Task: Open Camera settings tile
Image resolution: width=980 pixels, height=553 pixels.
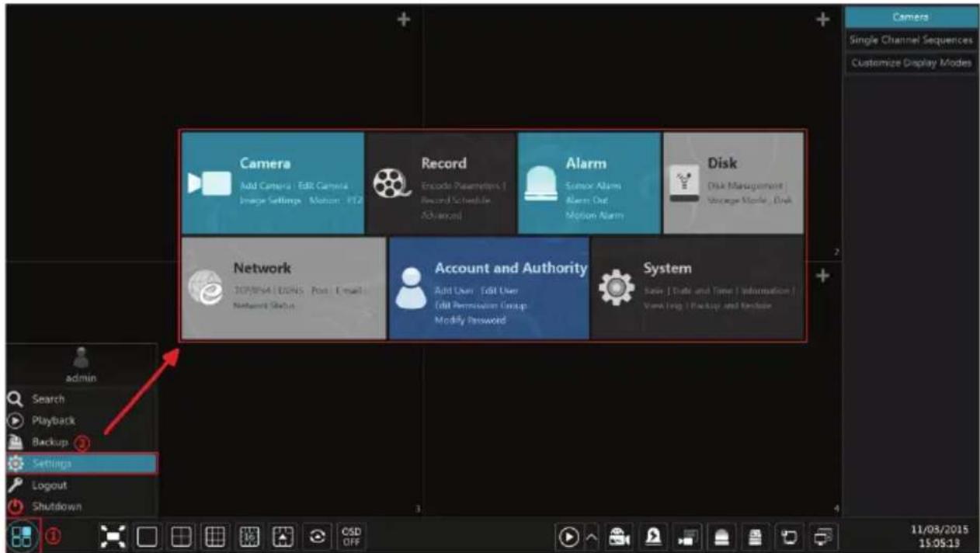Action: tap(273, 183)
